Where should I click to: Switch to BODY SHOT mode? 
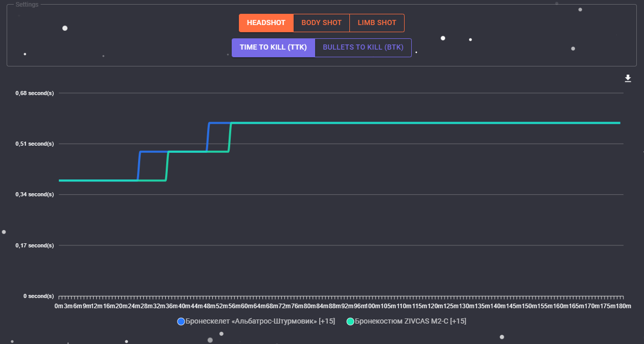[321, 23]
